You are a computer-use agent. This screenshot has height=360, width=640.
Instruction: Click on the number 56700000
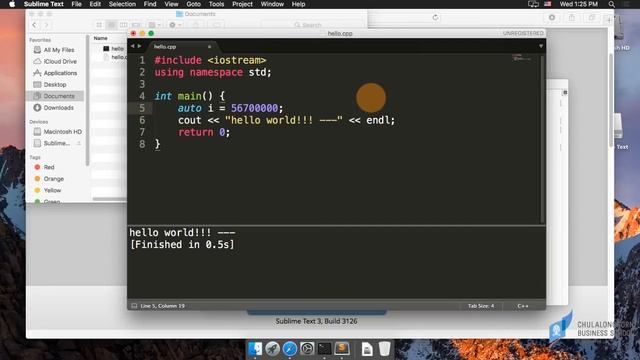(254, 108)
